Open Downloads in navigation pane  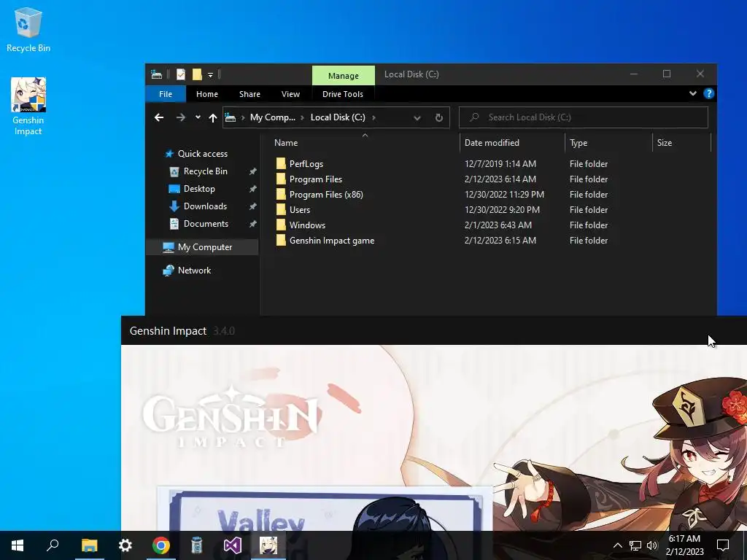coord(205,206)
